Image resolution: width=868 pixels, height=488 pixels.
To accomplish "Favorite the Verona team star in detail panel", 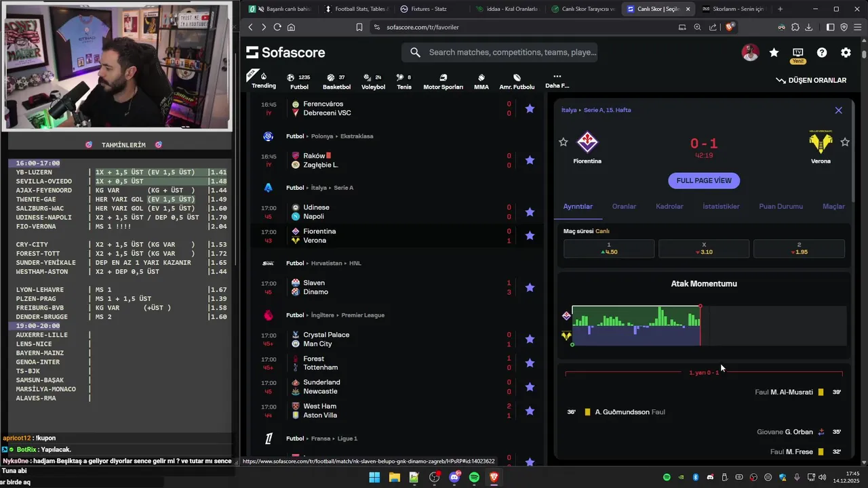I will [x=845, y=142].
